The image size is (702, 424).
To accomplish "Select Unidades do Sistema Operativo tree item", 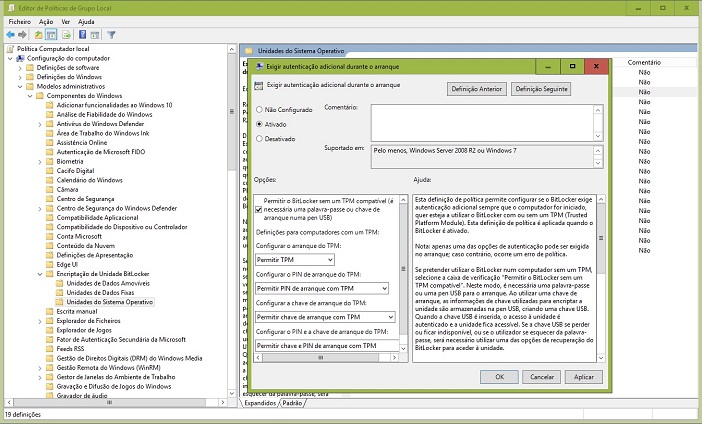I will (x=110, y=302).
